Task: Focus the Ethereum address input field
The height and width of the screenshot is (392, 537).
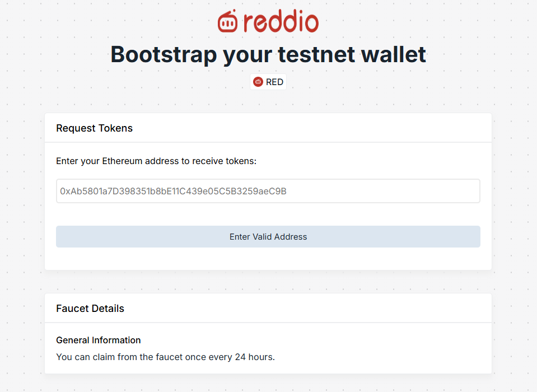Action: click(x=268, y=191)
